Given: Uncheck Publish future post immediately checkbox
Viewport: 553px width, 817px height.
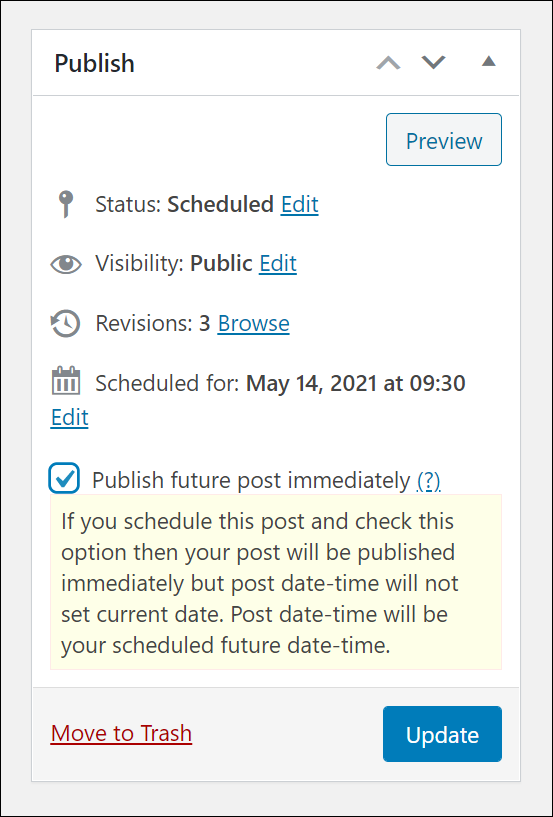Looking at the screenshot, I should 64,478.
